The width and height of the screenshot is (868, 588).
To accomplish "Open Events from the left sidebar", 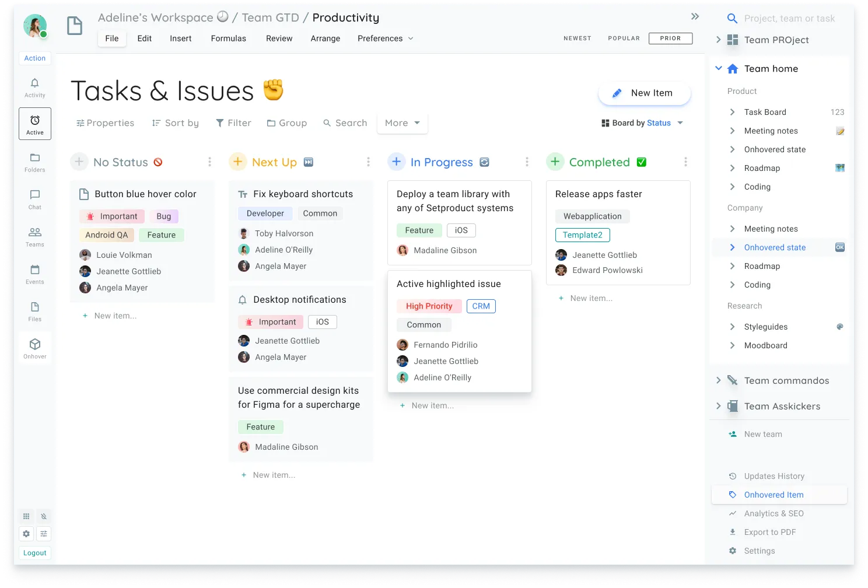I will coord(34,273).
